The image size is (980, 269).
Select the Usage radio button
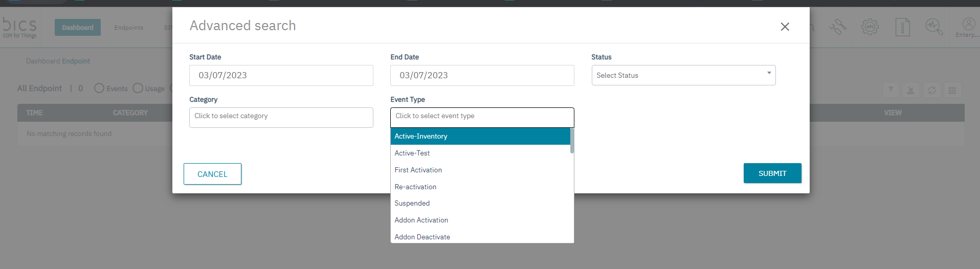point(138,88)
